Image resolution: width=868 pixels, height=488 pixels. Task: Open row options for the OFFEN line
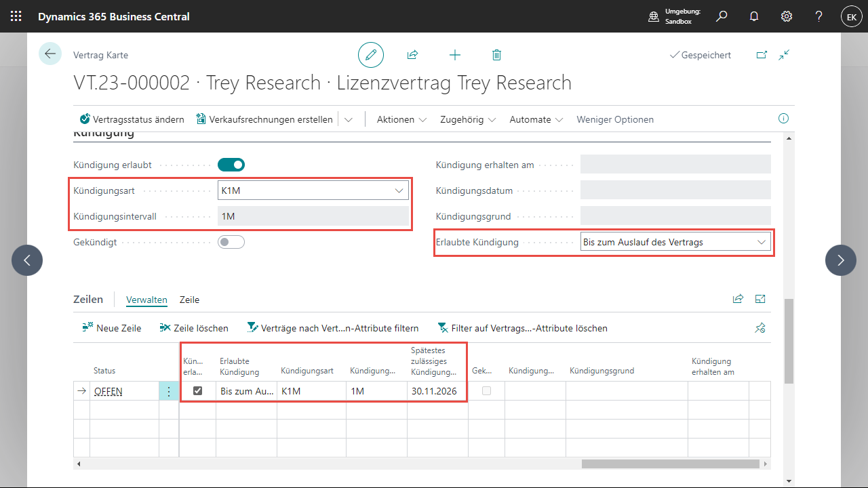click(x=169, y=391)
